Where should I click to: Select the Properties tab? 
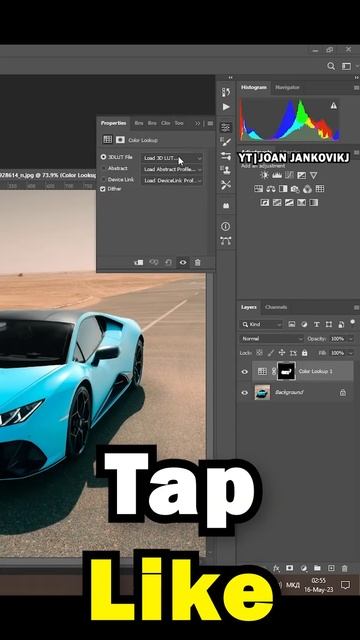113,123
